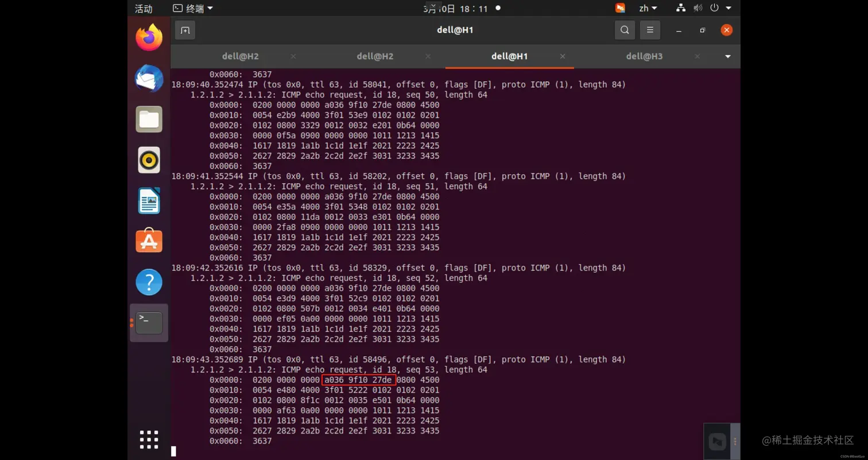Image resolution: width=868 pixels, height=460 pixels.
Task: Switch to the first dell@H2 tab
Action: (240, 56)
